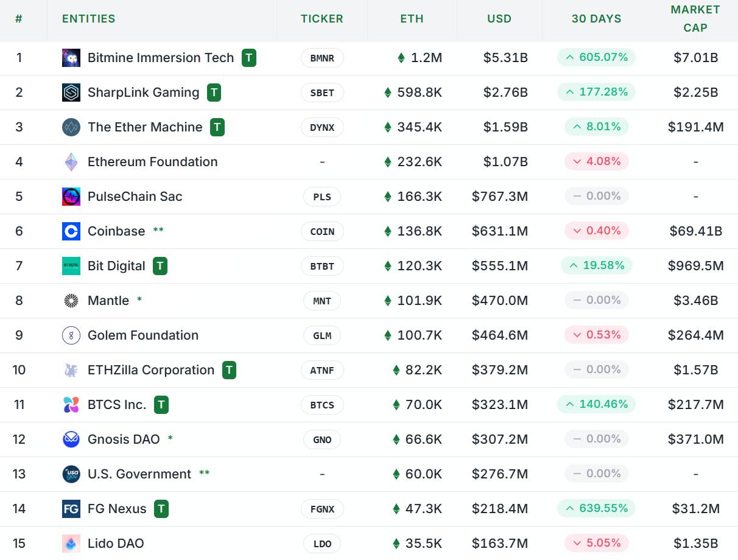The width and height of the screenshot is (738, 560).
Task: Click the Golem Foundation logo icon
Action: (x=71, y=335)
